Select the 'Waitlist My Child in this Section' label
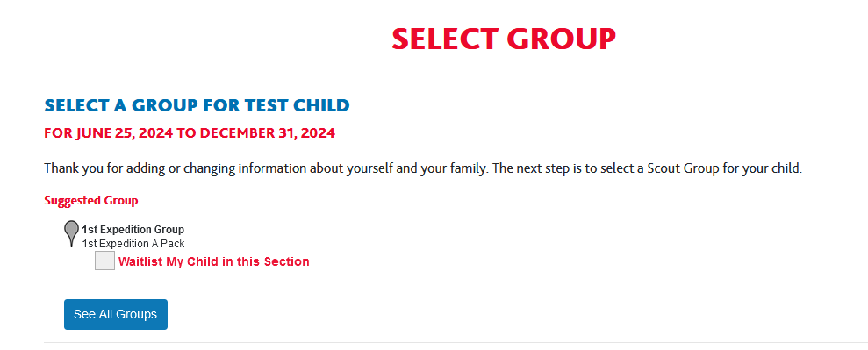 point(213,261)
